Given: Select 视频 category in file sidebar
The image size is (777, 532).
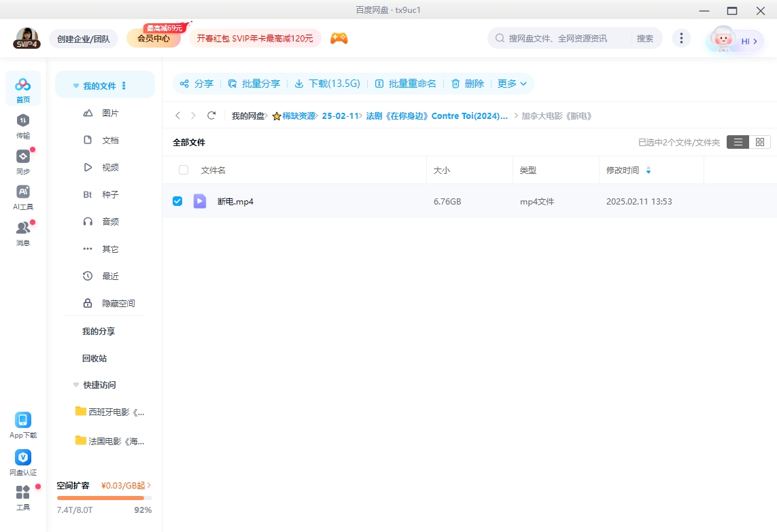Looking at the screenshot, I should point(110,167).
